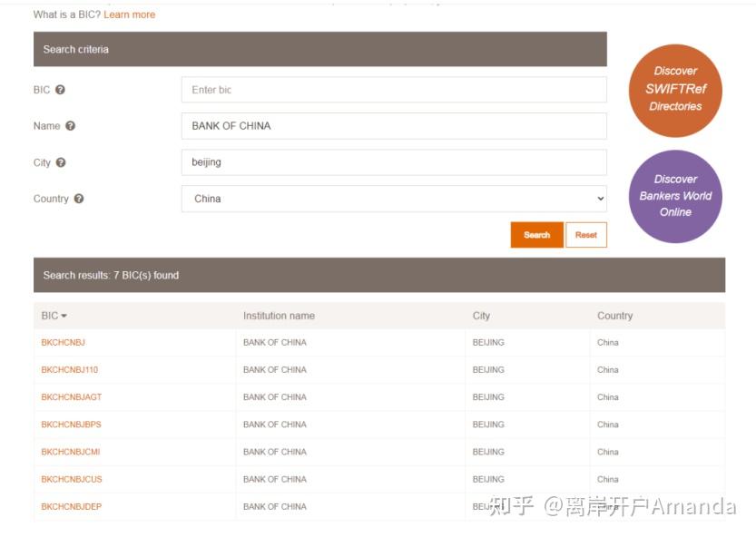This screenshot has height=537, width=756.
Task: Open the Learn more link
Action: [x=129, y=15]
